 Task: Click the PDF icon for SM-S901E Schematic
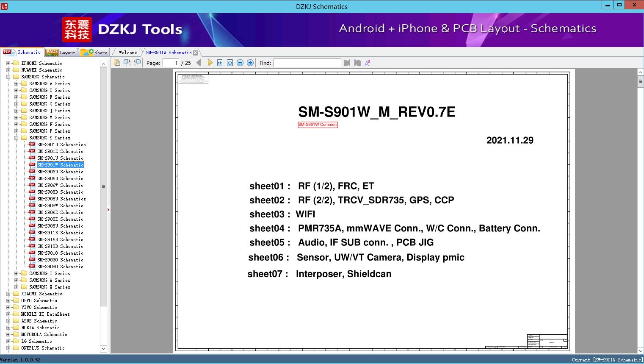tap(32, 151)
